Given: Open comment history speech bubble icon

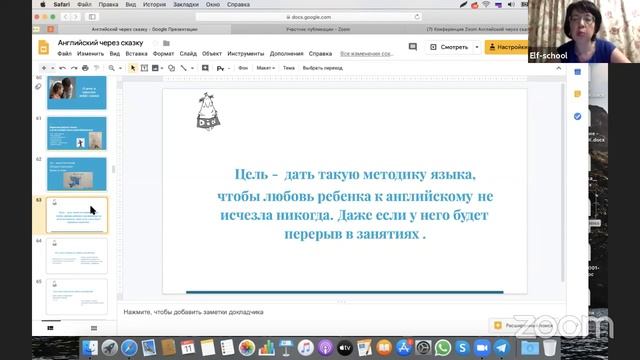Looking at the screenshot, I should pyautogui.click(x=413, y=47).
